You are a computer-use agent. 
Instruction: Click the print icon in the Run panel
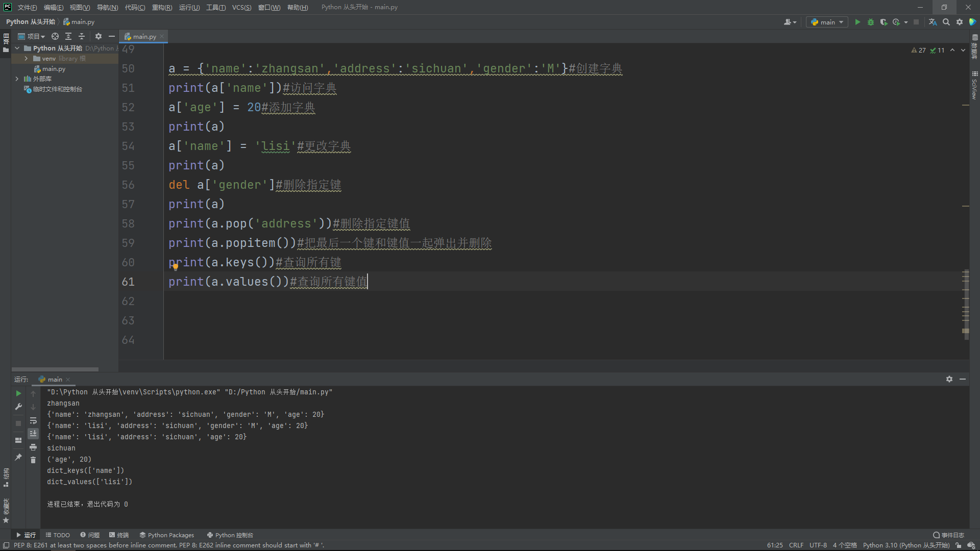point(33,447)
